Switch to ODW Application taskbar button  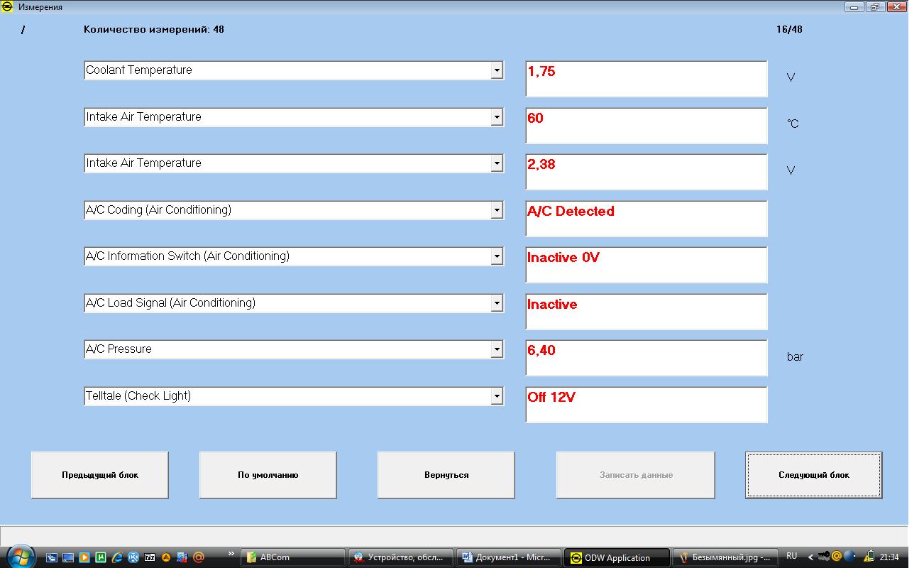tap(616, 557)
